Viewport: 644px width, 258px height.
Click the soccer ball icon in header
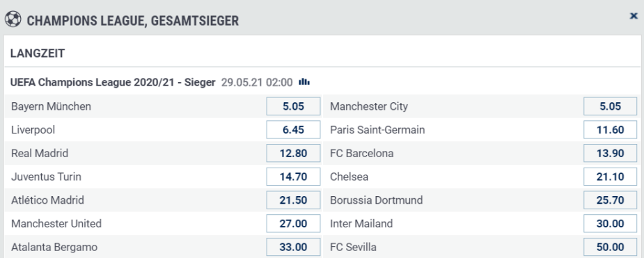coord(13,19)
